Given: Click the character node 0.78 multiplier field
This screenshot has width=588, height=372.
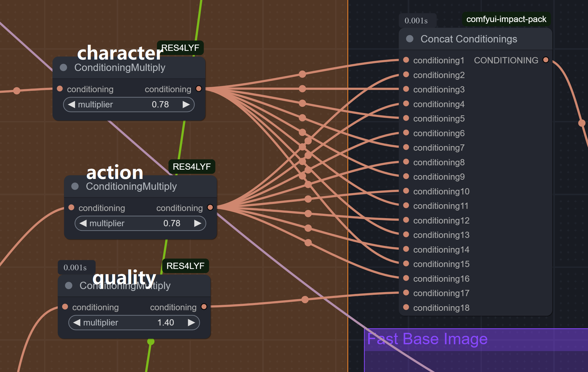Looking at the screenshot, I should pyautogui.click(x=129, y=104).
